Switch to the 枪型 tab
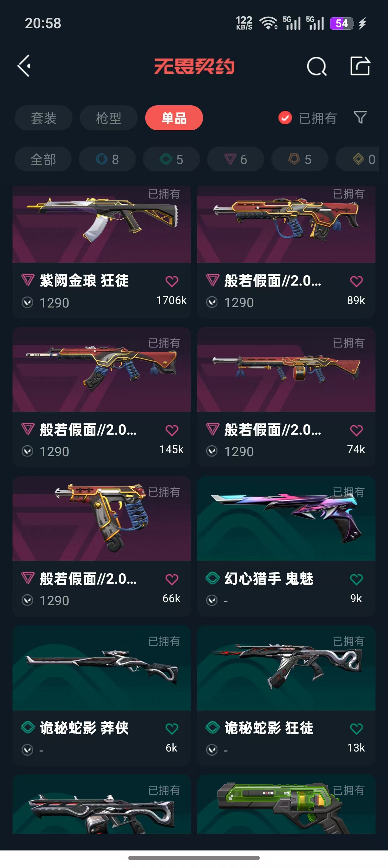Screen dimensions: 388x868 [109, 118]
